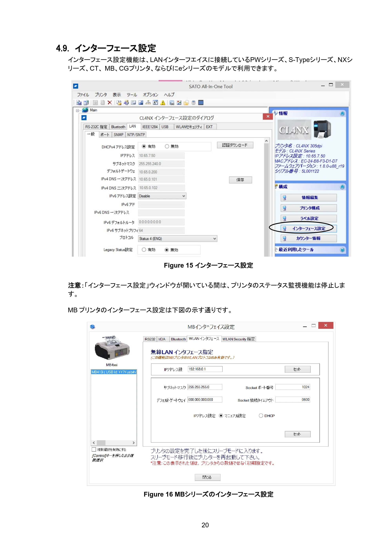Screen dimensions: 392x555
Task: Select DHCPv4 有効 radio button
Action: (x=144, y=147)
